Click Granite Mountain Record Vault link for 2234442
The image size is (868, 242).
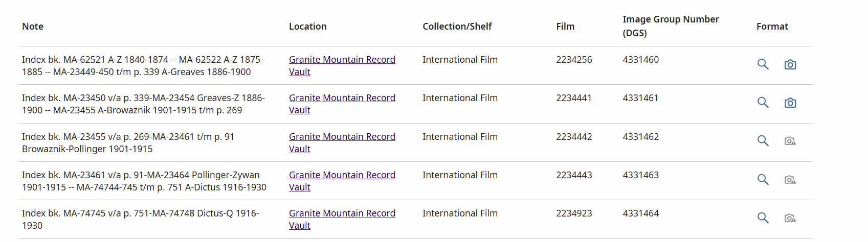pyautogui.click(x=342, y=143)
